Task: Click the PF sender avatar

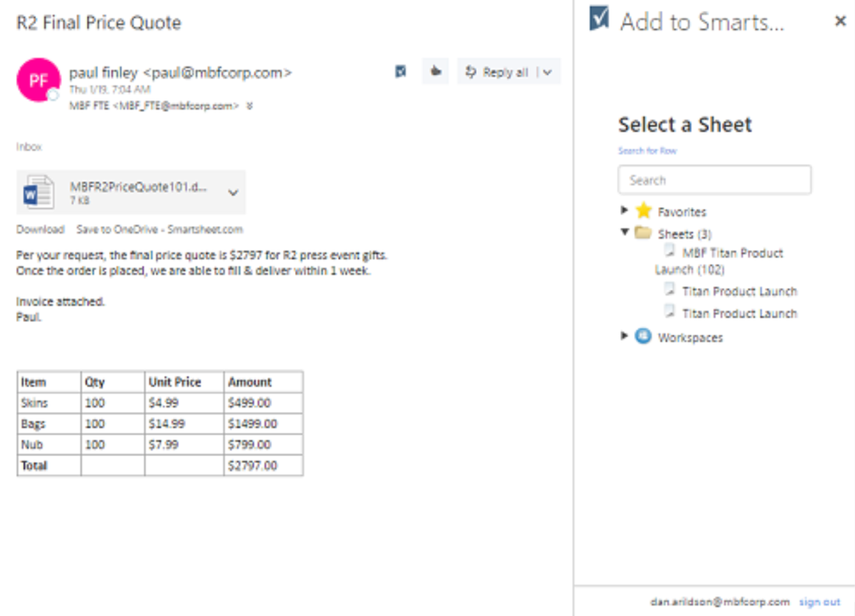Action: (x=39, y=80)
